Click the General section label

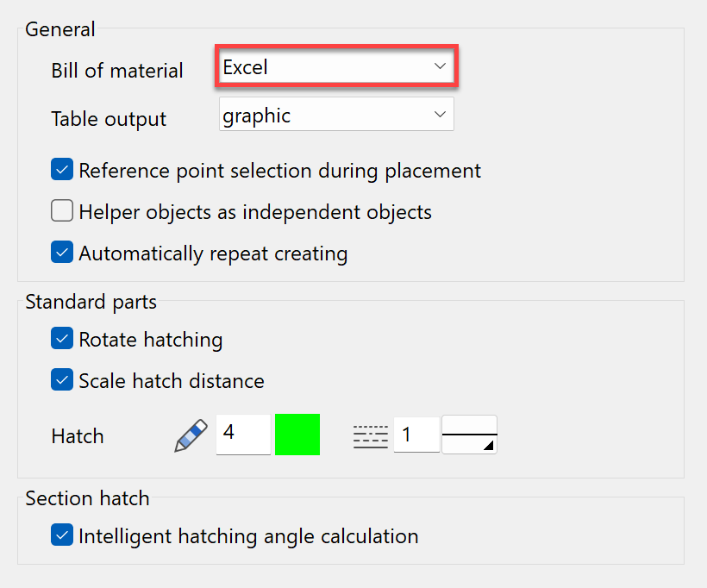(59, 28)
